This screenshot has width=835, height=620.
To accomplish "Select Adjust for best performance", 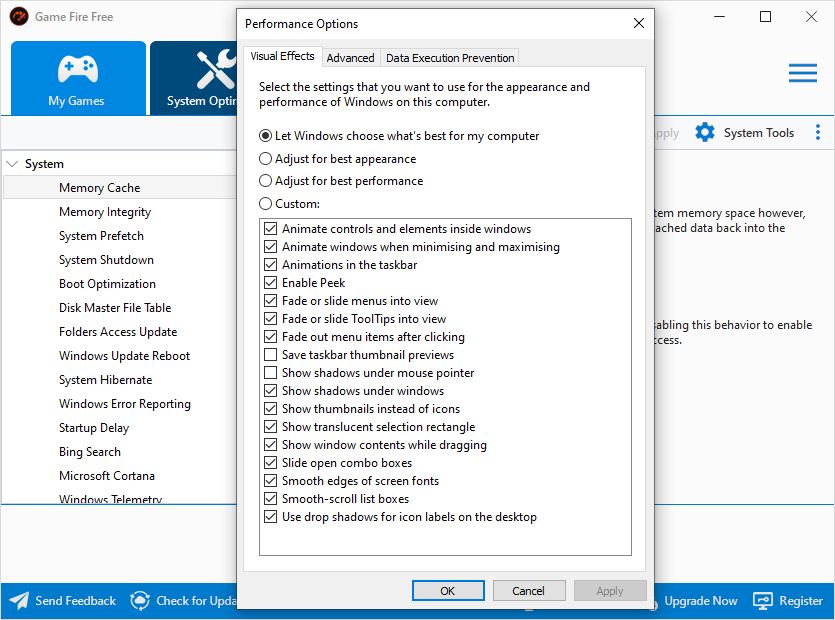I will (x=265, y=181).
